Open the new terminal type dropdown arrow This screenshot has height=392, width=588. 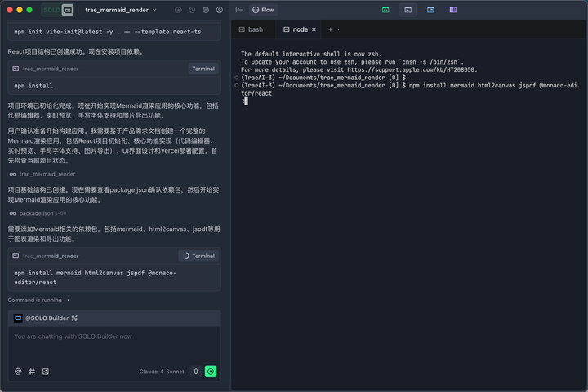(339, 29)
